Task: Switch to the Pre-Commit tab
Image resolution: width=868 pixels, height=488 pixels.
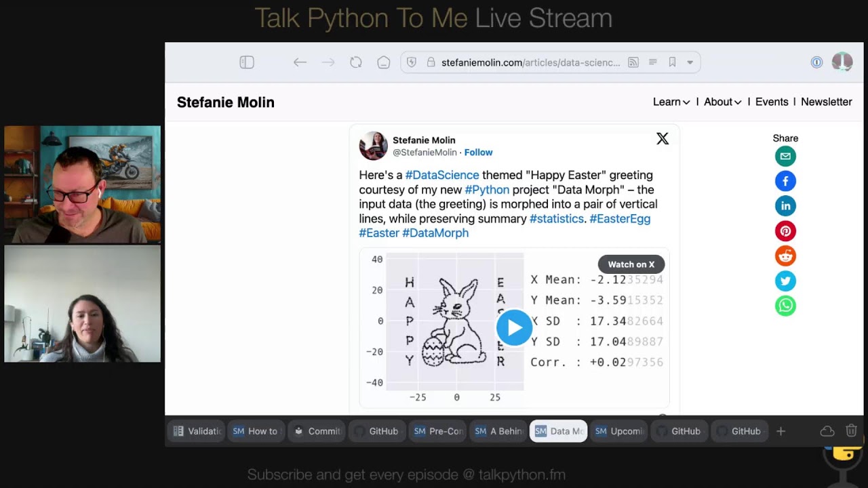Action: [x=437, y=431]
